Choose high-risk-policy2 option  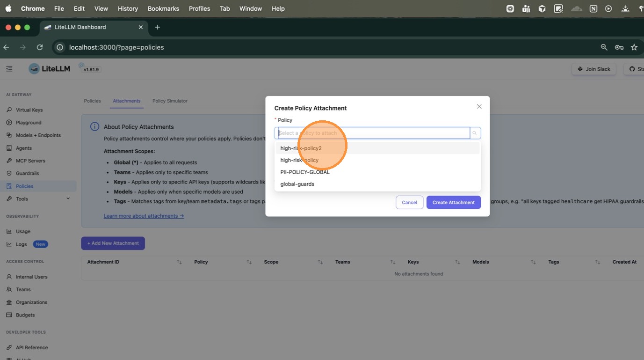pos(377,148)
